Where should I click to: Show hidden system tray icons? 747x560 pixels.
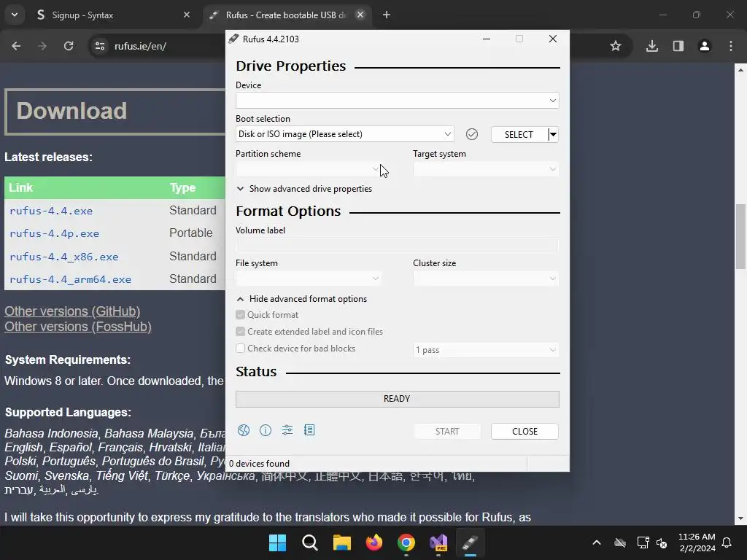[597, 542]
